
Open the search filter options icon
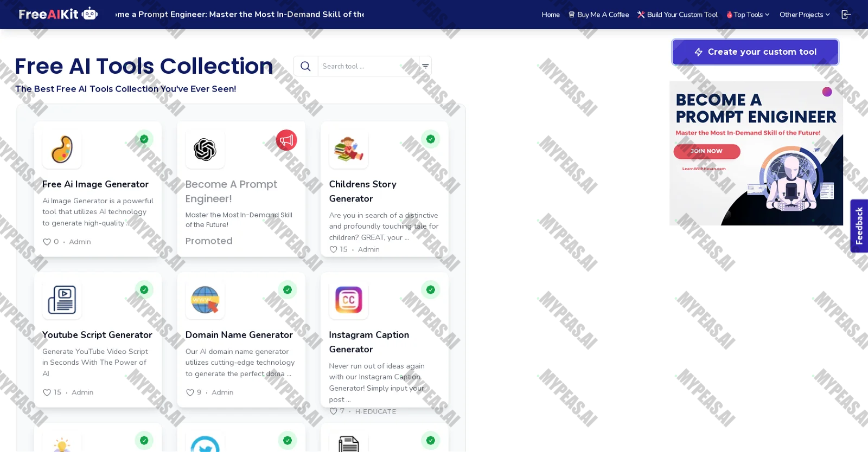[x=425, y=66]
